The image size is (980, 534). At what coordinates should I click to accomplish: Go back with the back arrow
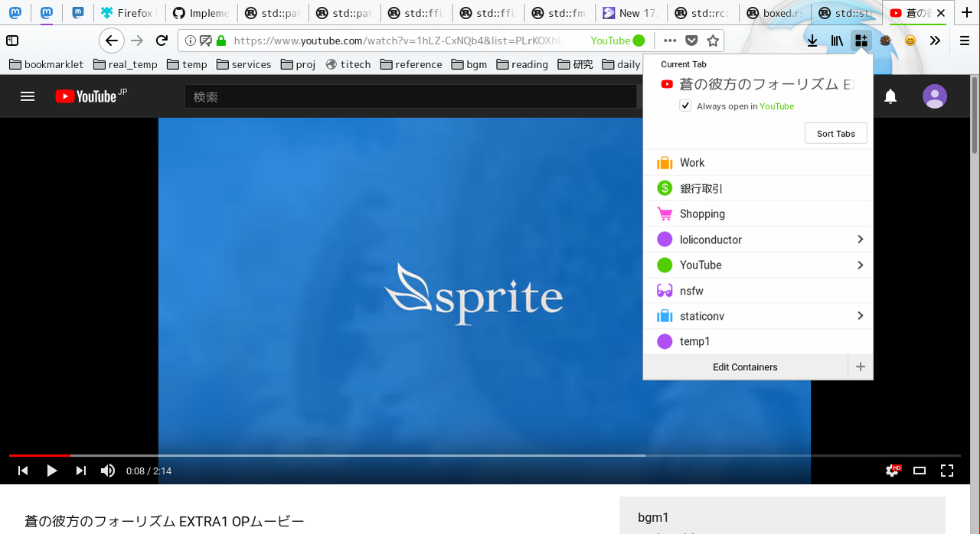click(x=112, y=41)
